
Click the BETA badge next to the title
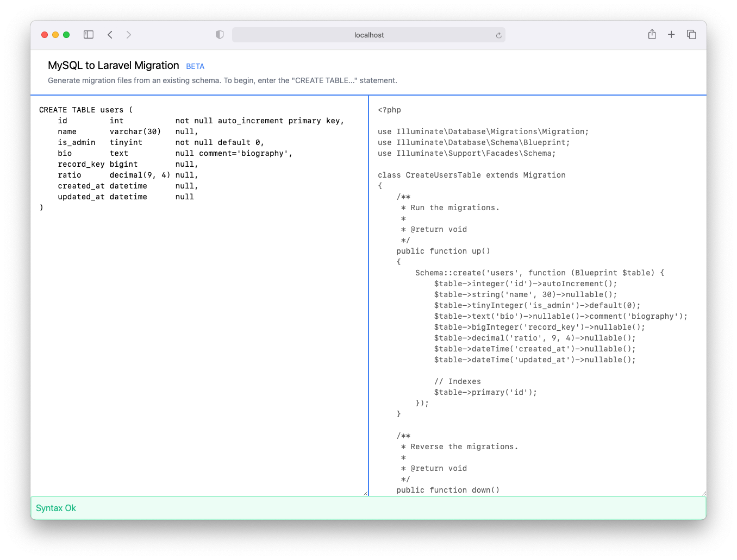click(195, 66)
